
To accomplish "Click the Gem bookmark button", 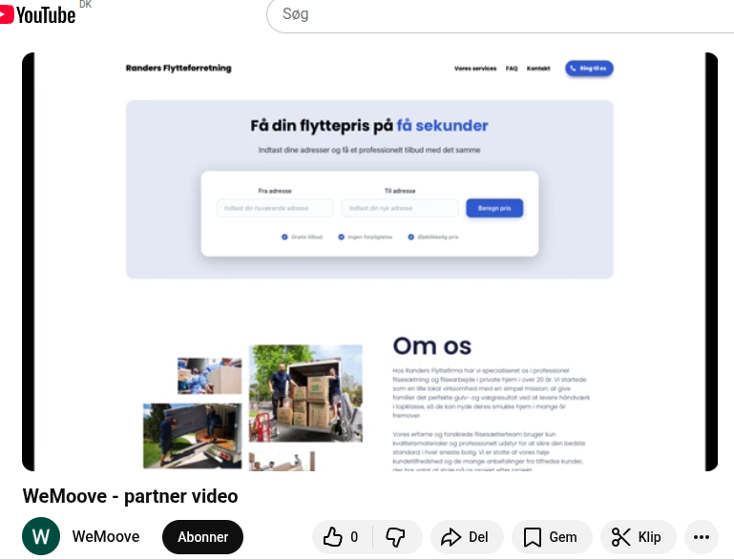I will tap(551, 537).
